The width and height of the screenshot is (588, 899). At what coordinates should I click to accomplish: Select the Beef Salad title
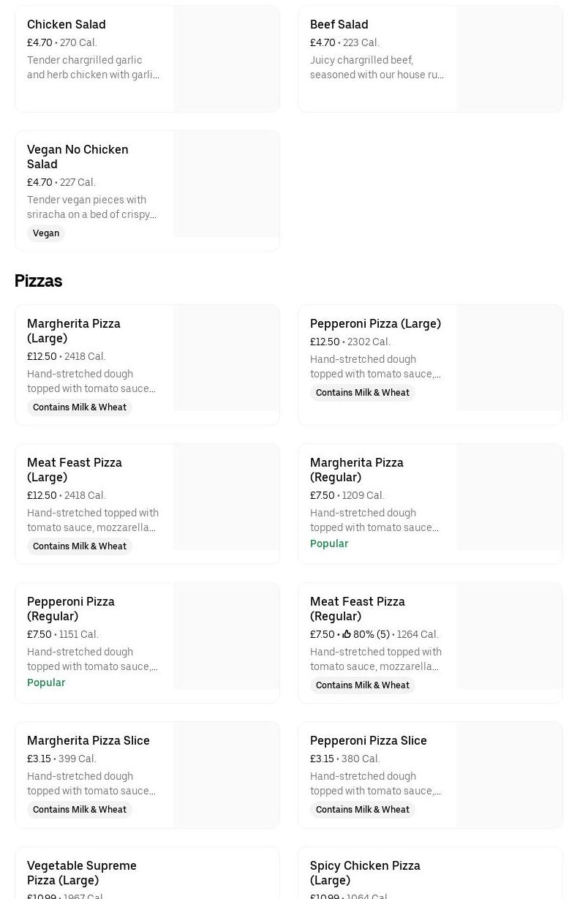tap(339, 25)
